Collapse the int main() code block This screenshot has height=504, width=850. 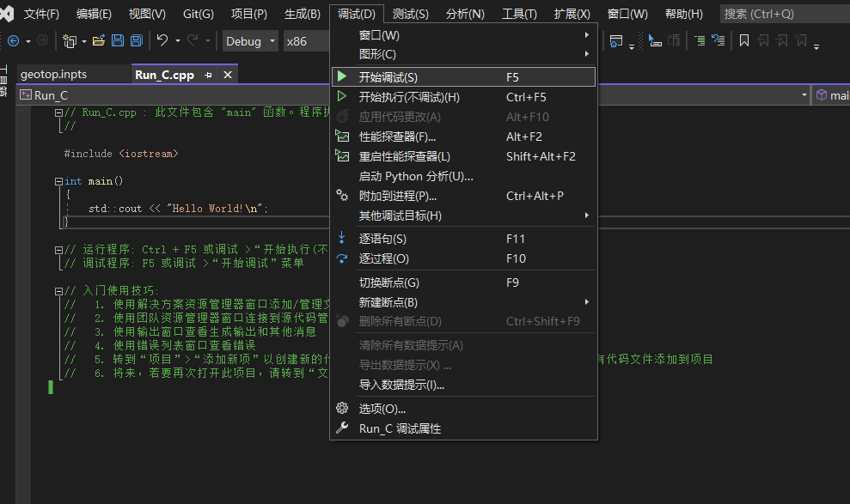[58, 181]
